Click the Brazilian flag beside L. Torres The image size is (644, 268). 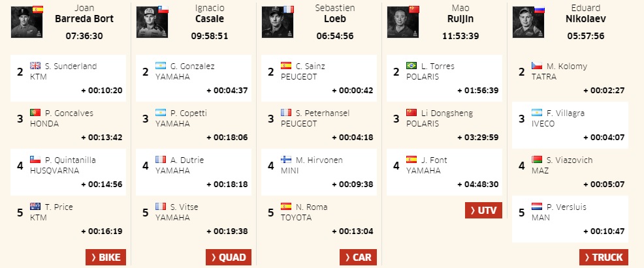coord(412,66)
